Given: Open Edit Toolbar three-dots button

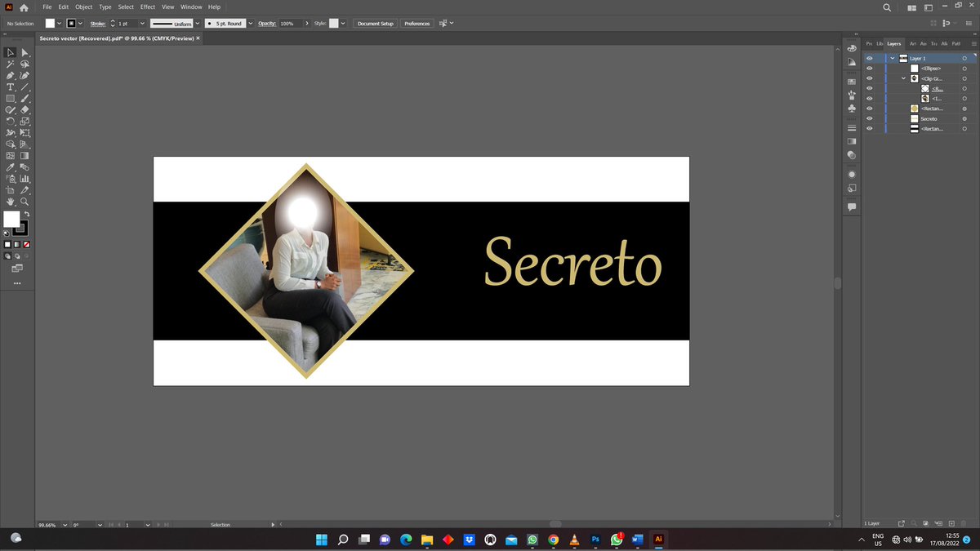Looking at the screenshot, I should [x=17, y=284].
